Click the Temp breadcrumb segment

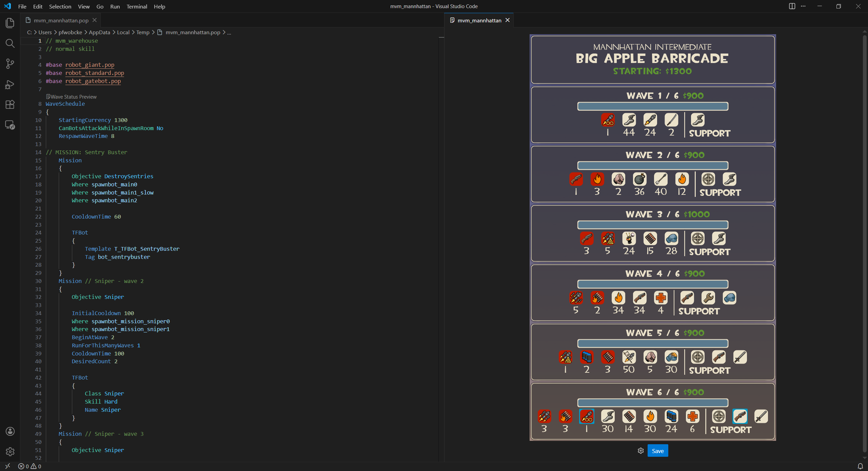pyautogui.click(x=143, y=32)
